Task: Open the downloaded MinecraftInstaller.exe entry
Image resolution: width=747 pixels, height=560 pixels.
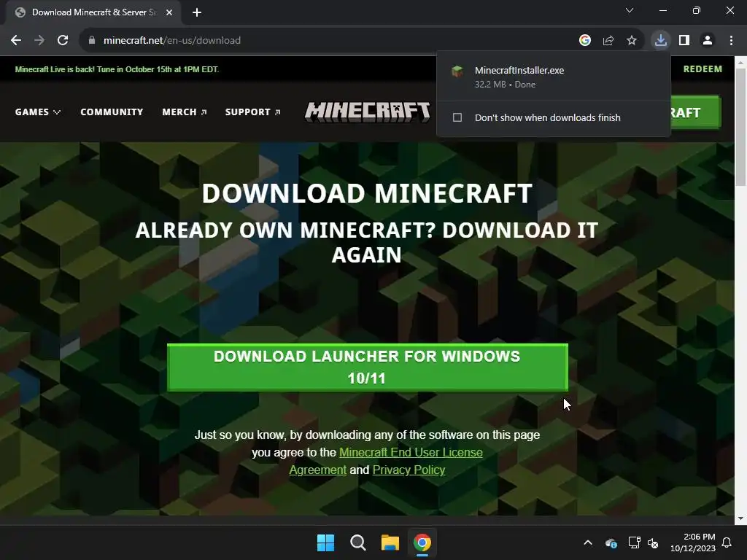Action: click(553, 77)
